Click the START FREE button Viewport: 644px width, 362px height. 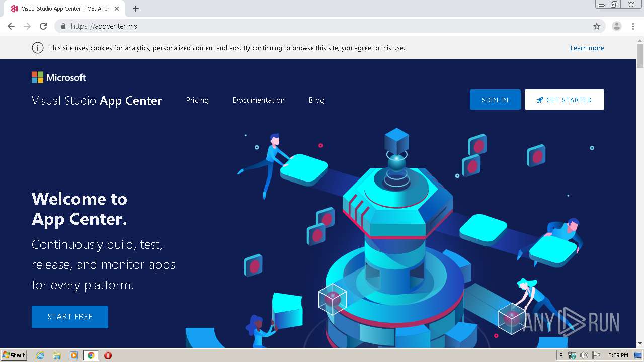click(x=70, y=317)
